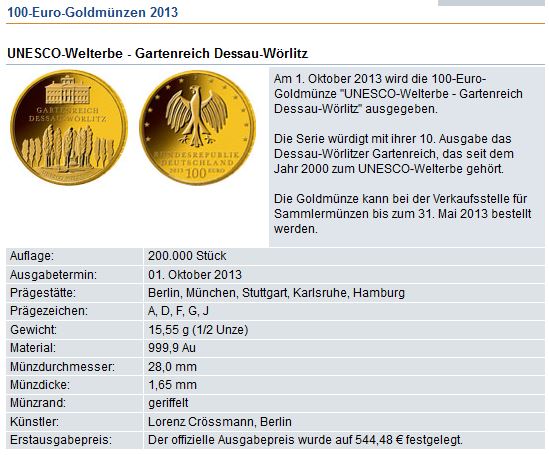Select the UNESCO-Welterbe Gartenreich Dessau-Wörlitz title
Screen dimensions: 549x455
pos(158,53)
